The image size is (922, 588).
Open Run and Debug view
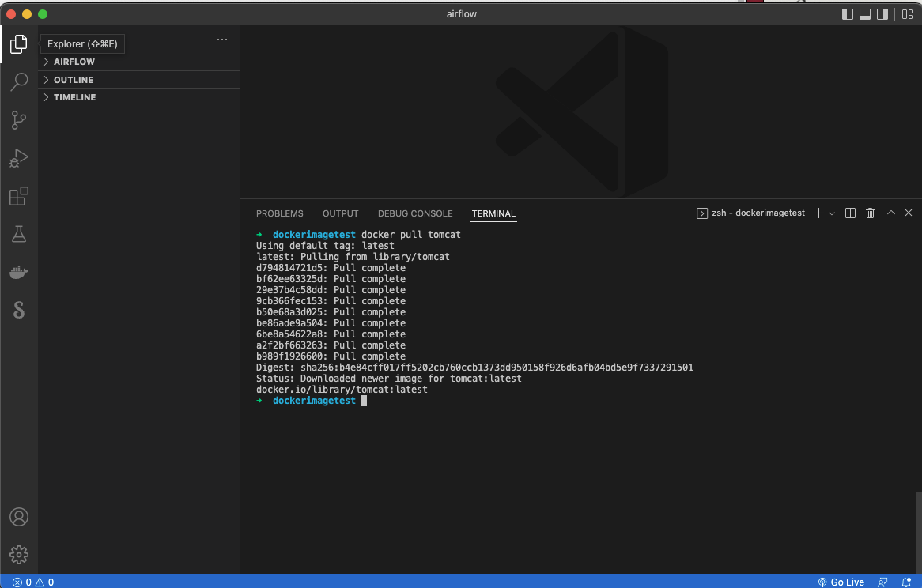19,158
